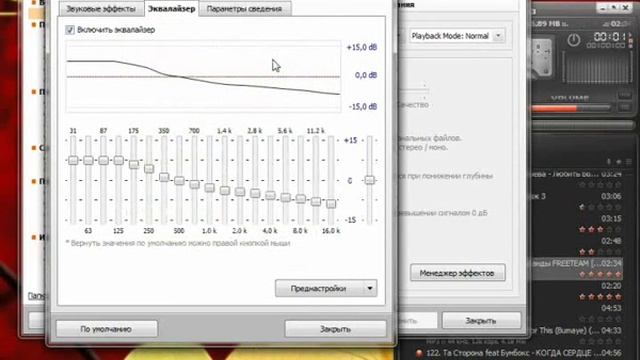
Task: Click the "-15,0 dB" label beside the graph
Action: coord(363,107)
